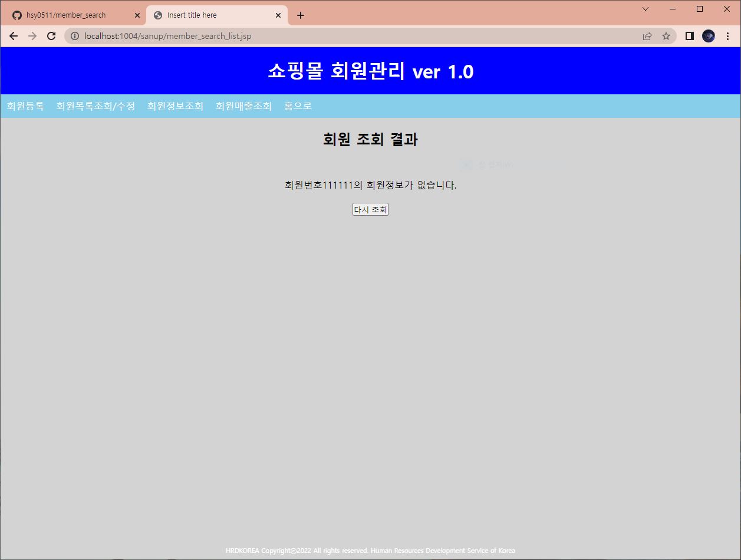Open the side panel icon

[688, 36]
